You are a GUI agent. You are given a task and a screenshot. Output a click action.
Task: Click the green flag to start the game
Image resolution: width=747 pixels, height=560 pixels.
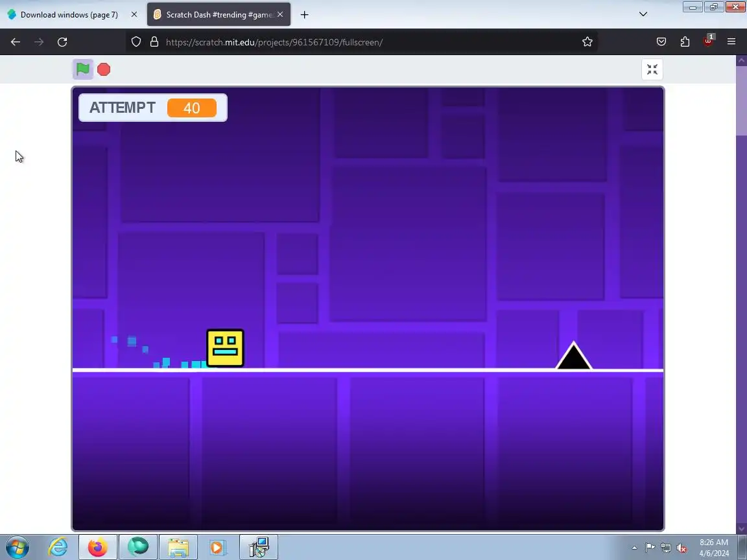(x=83, y=69)
